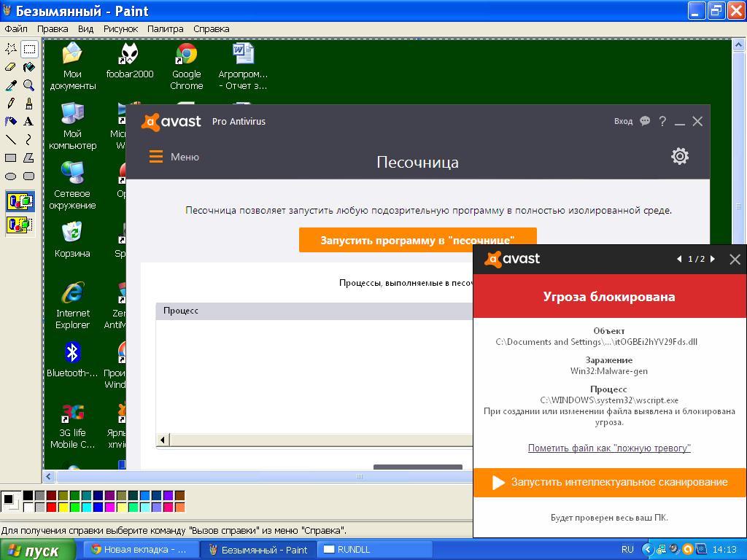The image size is (747, 560).
Task: Pick the Eraser tool in Paint
Action: click(x=10, y=67)
